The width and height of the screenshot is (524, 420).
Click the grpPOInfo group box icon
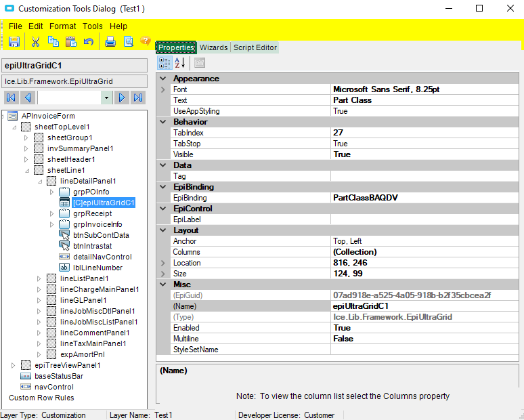pos(64,192)
